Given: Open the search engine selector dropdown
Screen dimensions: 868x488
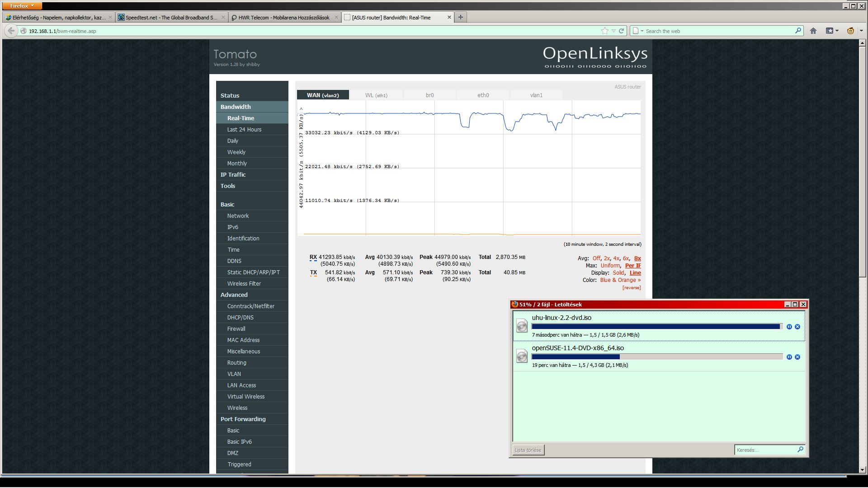Looking at the screenshot, I should 638,31.
